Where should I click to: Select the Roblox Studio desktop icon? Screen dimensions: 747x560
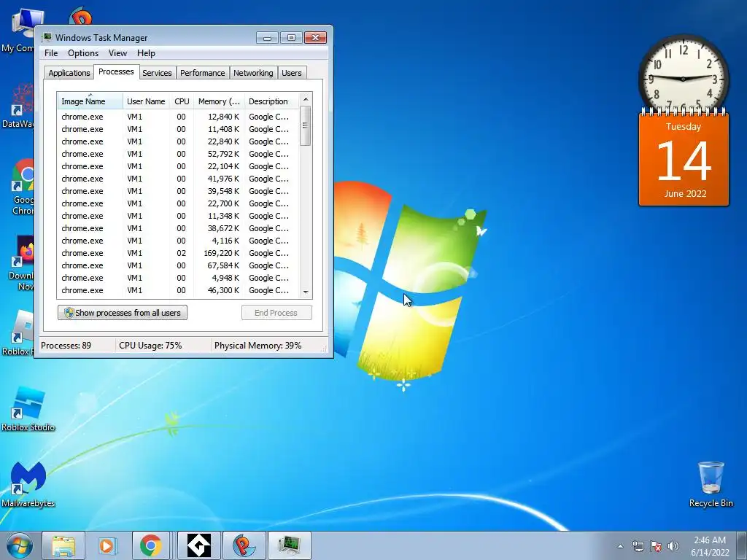28,408
